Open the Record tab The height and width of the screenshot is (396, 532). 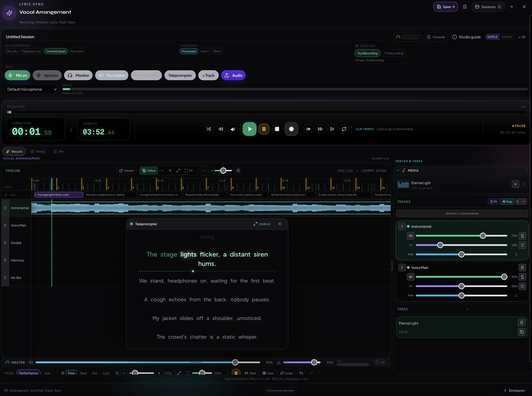[14, 151]
